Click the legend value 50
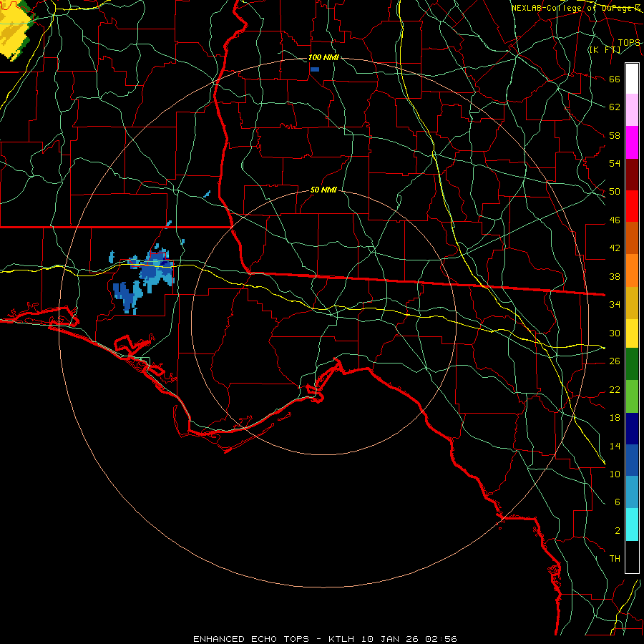644x644 pixels. (x=615, y=192)
